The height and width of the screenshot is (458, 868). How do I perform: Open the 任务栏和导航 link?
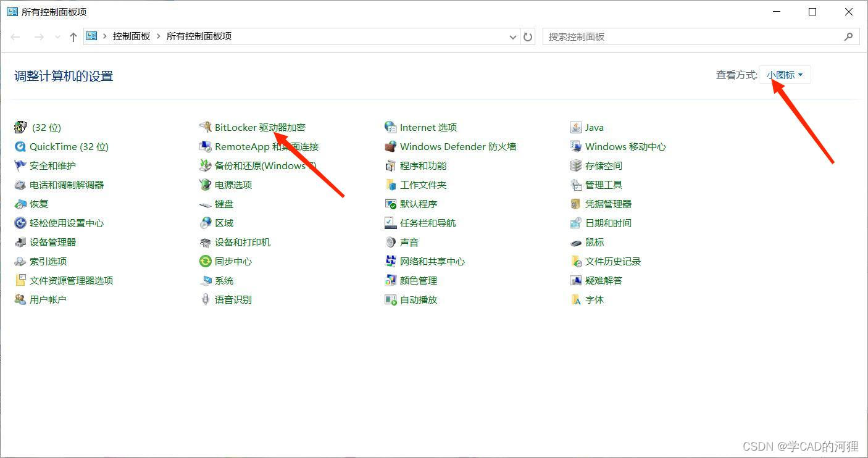428,223
